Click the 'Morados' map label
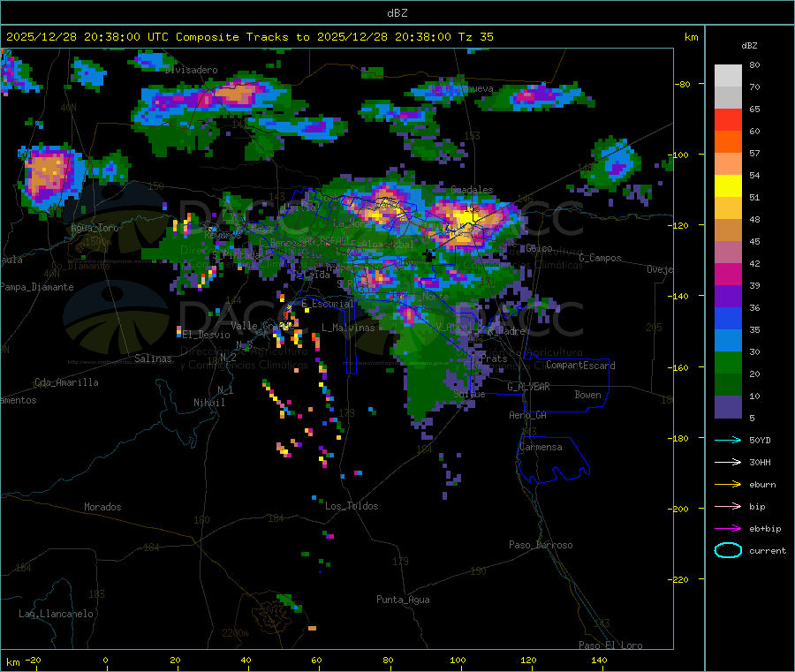The image size is (795, 672). coord(102,507)
